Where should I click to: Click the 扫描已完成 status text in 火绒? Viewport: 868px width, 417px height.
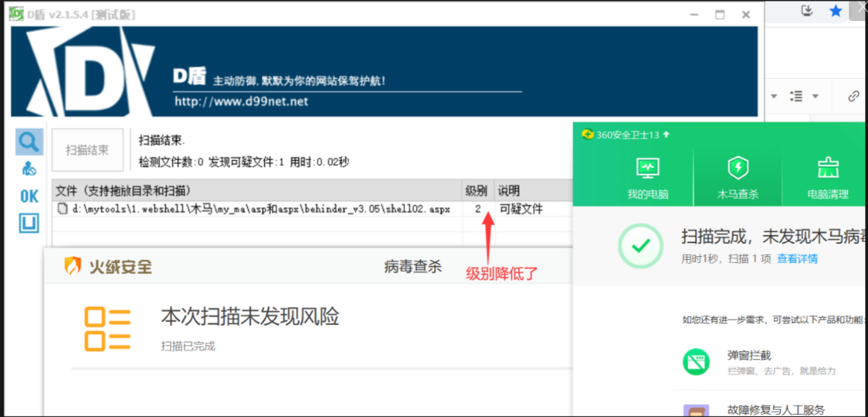pyautogui.click(x=188, y=346)
